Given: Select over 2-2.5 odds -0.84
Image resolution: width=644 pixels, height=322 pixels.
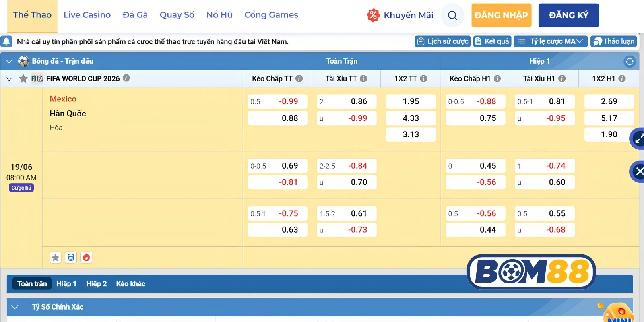Looking at the screenshot, I should pyautogui.click(x=347, y=166).
